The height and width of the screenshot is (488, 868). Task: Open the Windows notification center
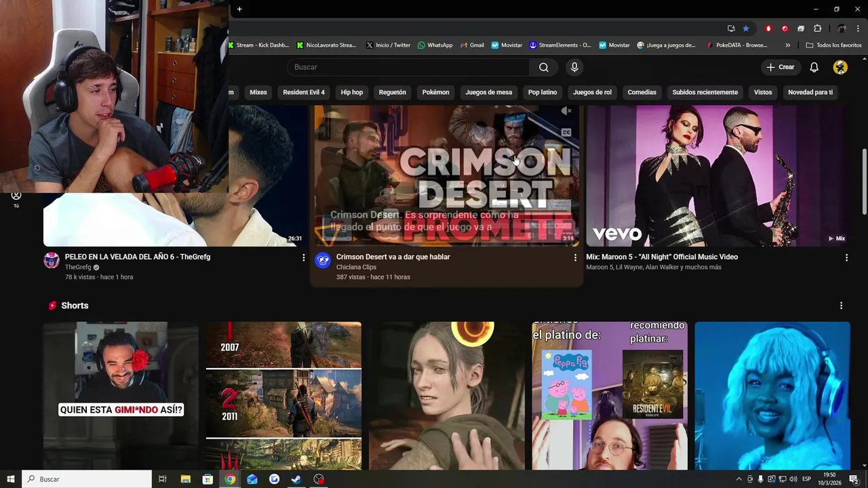tap(854, 479)
